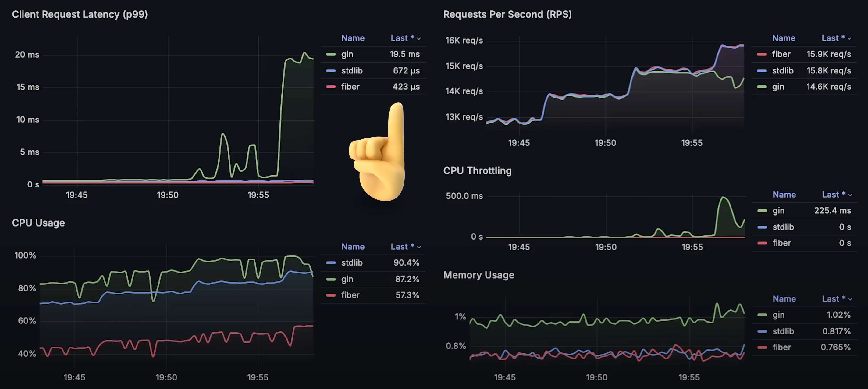Image resolution: width=868 pixels, height=389 pixels.
Task: Sort Memory Usage legend by Name header
Action: (784, 299)
